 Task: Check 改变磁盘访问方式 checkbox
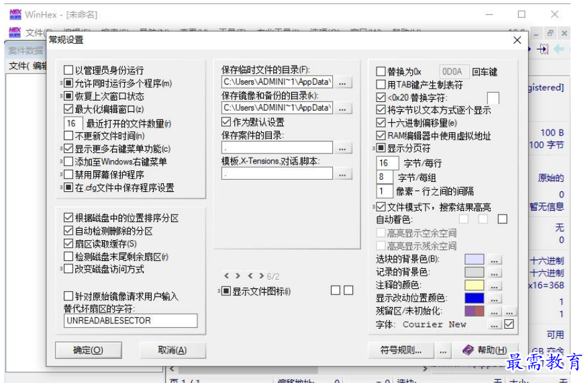click(68, 269)
